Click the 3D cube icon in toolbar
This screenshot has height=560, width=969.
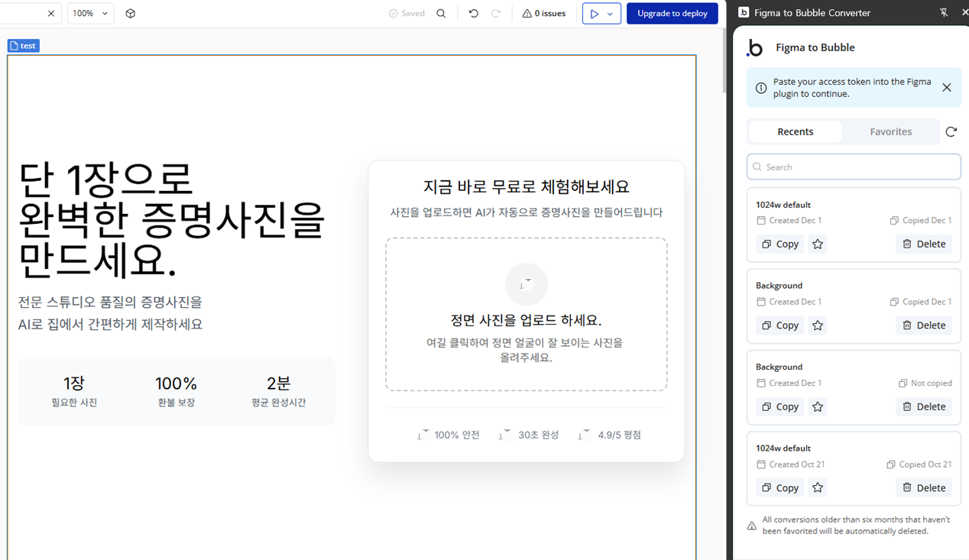pos(131,14)
